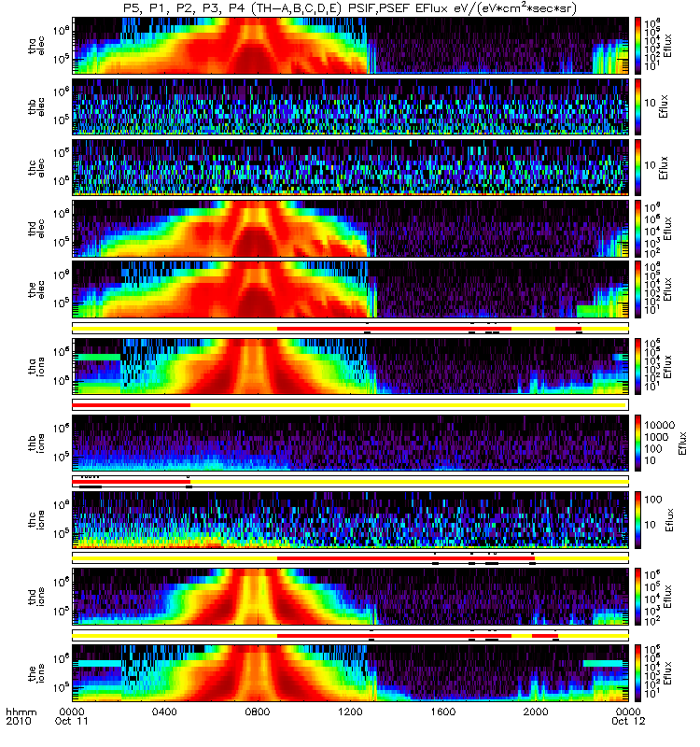700x747 pixels.
Task: Click the '10000' tick on thb ions color bar
Action: [x=660, y=425]
